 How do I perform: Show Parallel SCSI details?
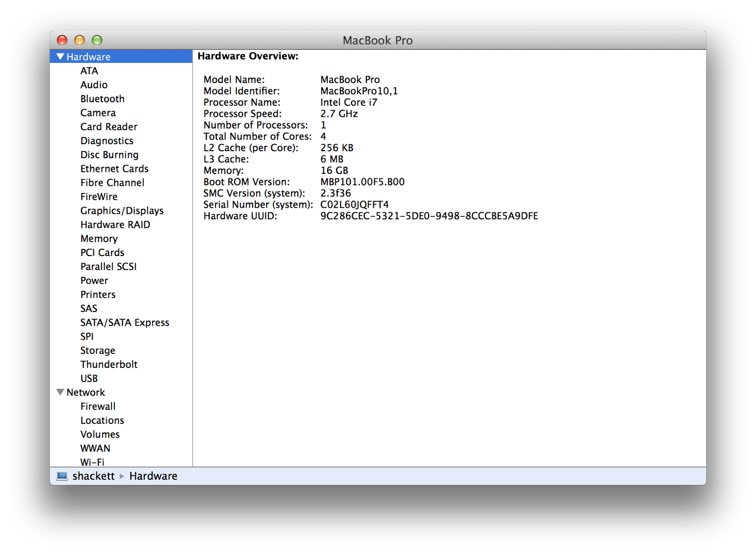[108, 267]
